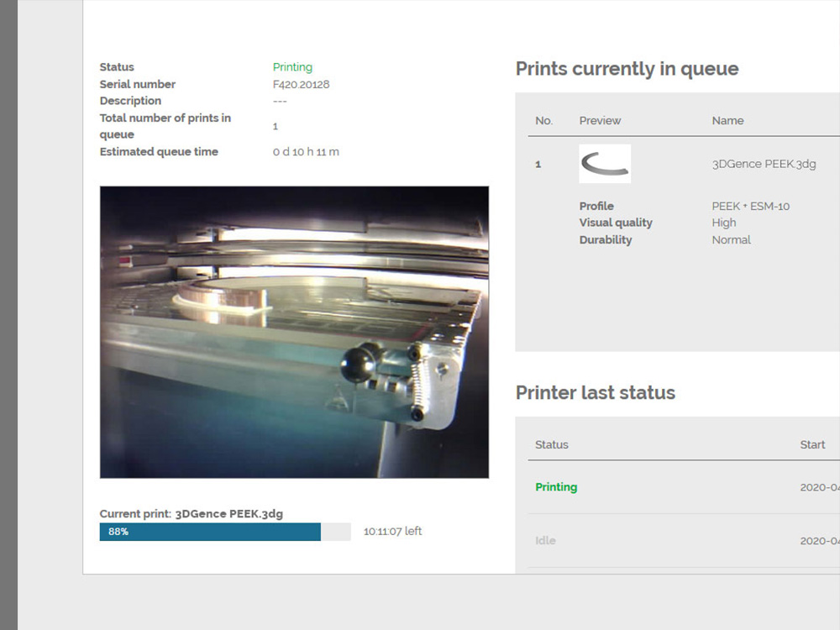The height and width of the screenshot is (630, 840).
Task: Click the estimated queue time value
Action: point(306,152)
